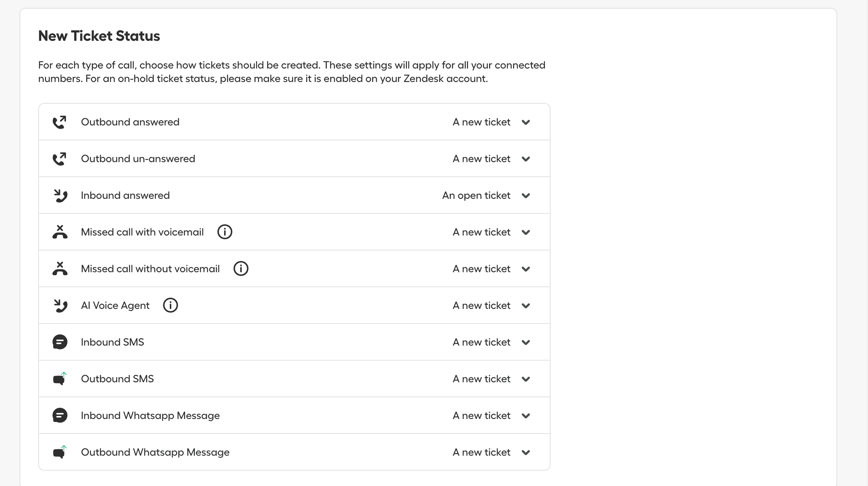This screenshot has height=486, width=868.
Task: Change ticket status for Missed call with voicemail
Action: pyautogui.click(x=526, y=232)
